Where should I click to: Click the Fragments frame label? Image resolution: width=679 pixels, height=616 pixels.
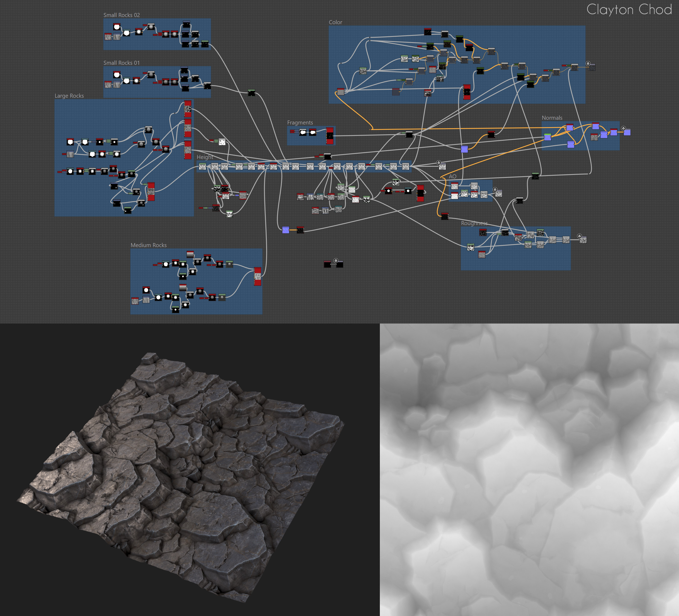(300, 123)
